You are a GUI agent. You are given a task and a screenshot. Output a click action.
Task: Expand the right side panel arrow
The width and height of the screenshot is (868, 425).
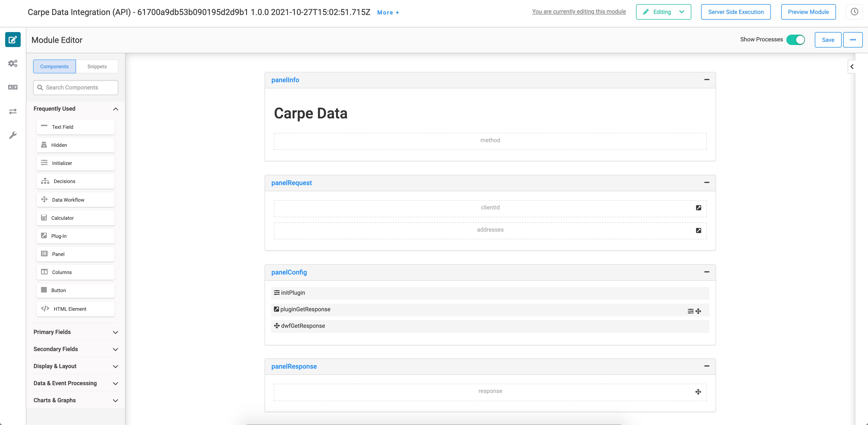tap(851, 66)
